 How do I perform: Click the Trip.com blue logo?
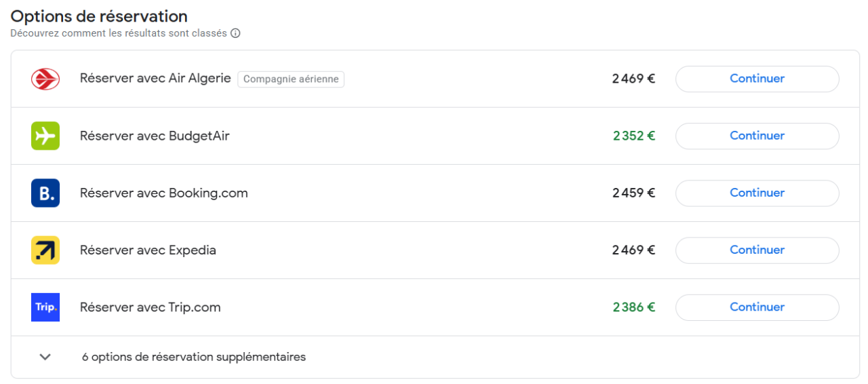tap(45, 307)
